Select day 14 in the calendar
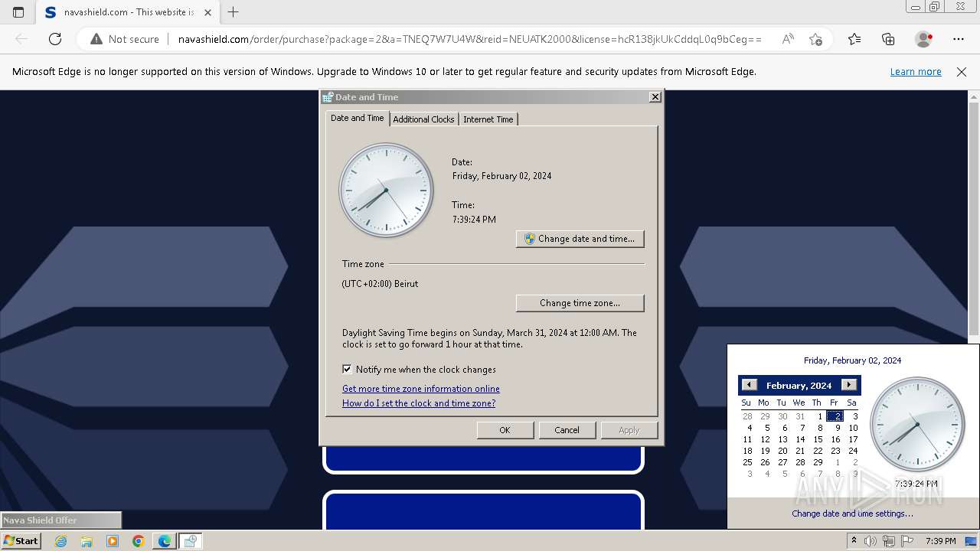 tap(800, 439)
